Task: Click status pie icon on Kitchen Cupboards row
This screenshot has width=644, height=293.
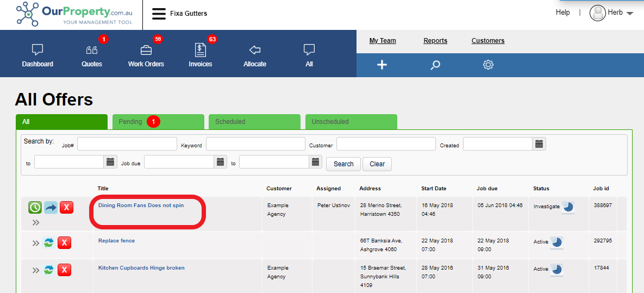Action: click(x=557, y=270)
